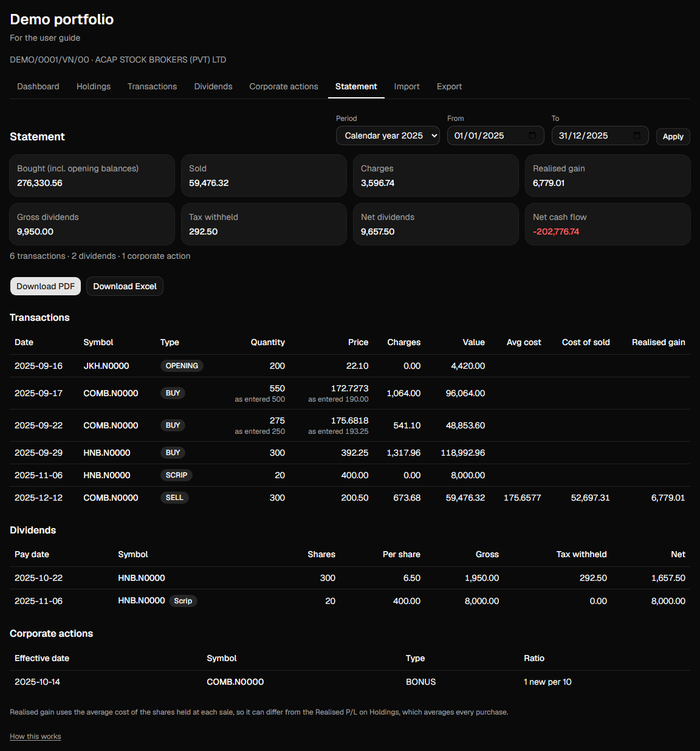Click the Avg cost value 175.6577
Viewport: 700px width, 751px height.
(x=523, y=498)
